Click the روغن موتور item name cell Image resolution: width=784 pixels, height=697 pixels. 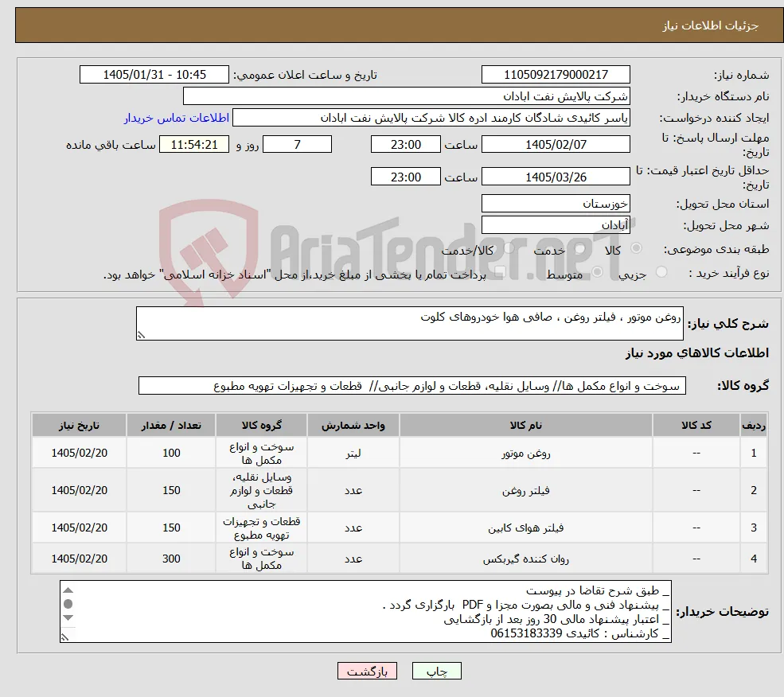[525, 453]
